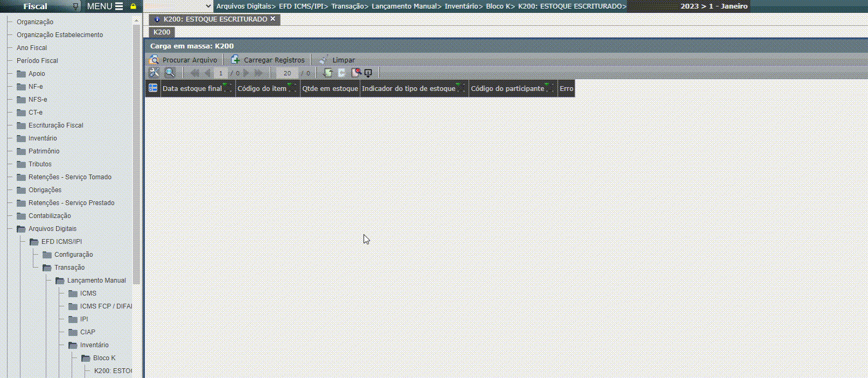Open the dropdown left of the breadcrumb

[208, 6]
